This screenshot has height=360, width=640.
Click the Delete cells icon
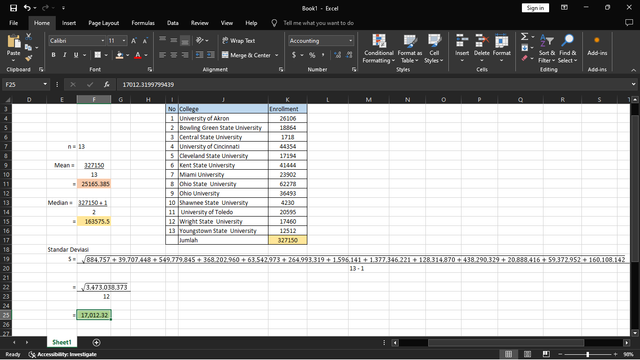[x=482, y=41]
